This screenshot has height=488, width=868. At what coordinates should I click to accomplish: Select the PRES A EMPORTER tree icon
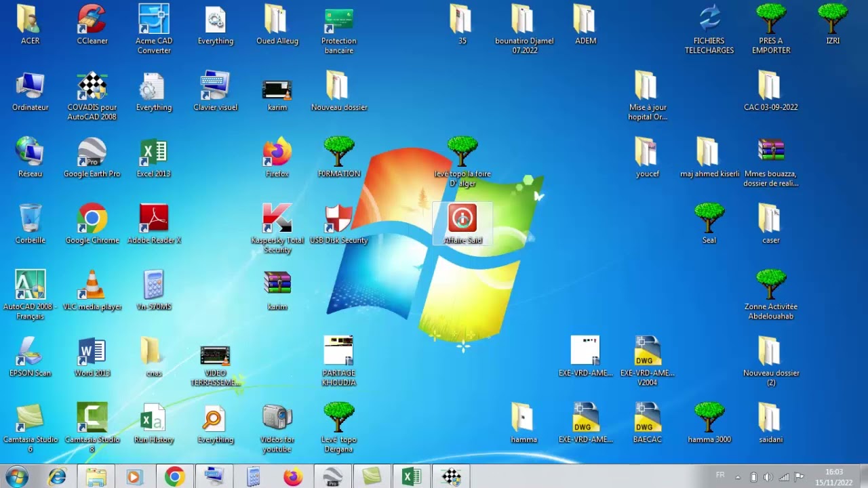771,29
